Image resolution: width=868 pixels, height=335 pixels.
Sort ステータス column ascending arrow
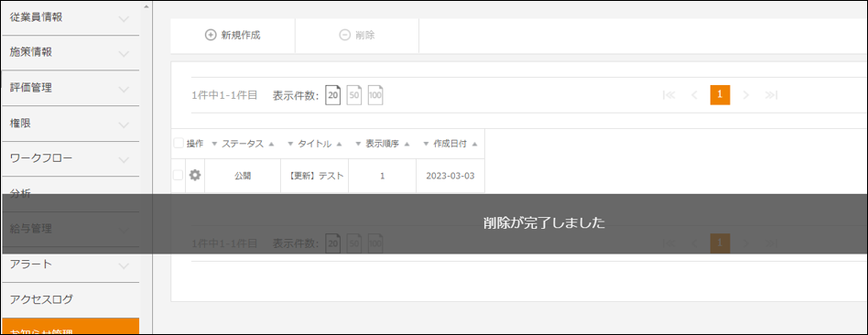[x=271, y=144]
